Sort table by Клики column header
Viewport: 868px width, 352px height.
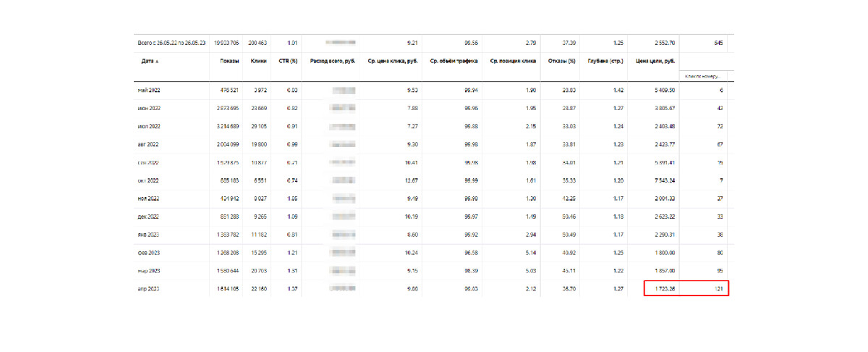[258, 62]
